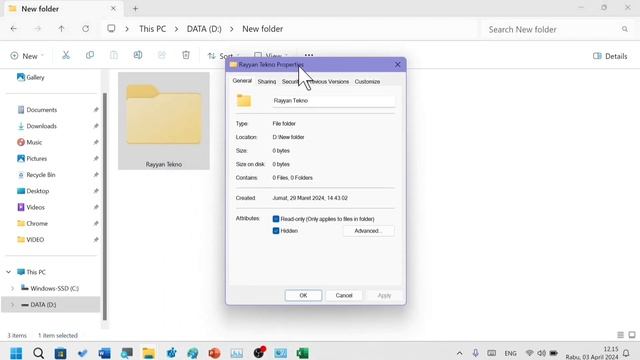Viewport: 640px width, 360px height.
Task: Open Documents in the sidebar
Action: (38, 110)
